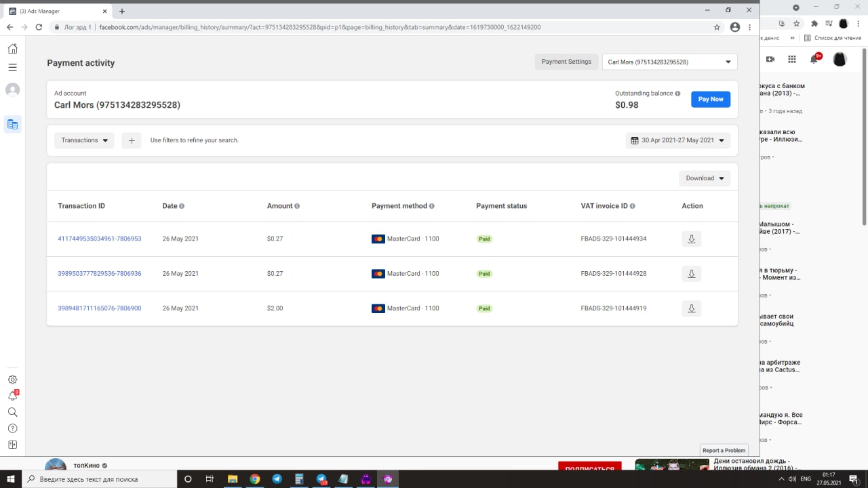This screenshot has width=868, height=488.
Task: Open transaction 4117449535034961-7806953
Action: pos(100,239)
